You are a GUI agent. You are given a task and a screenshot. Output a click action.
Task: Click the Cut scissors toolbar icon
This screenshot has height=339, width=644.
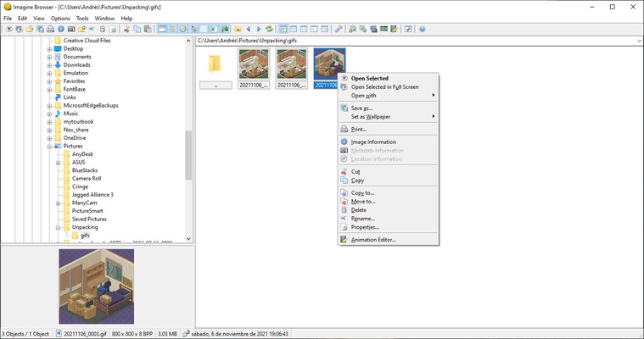click(126, 29)
